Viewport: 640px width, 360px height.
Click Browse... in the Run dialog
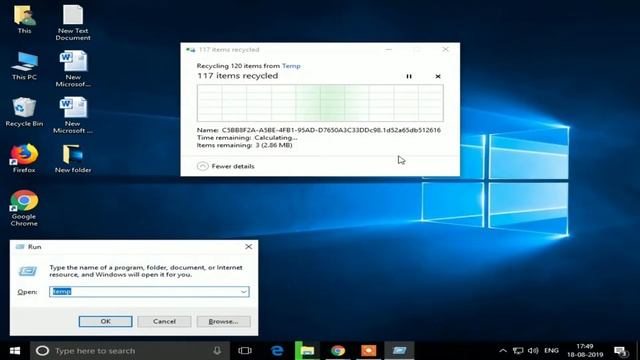tap(223, 321)
